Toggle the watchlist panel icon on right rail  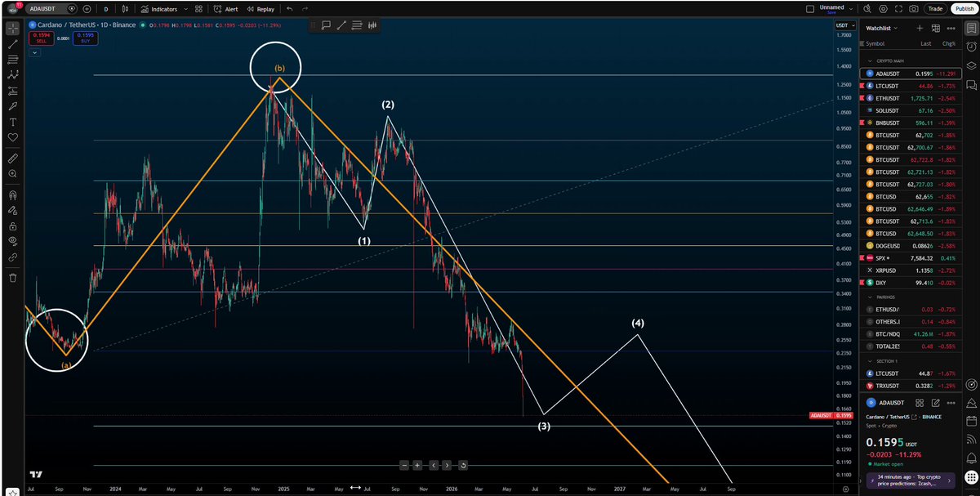click(x=970, y=28)
